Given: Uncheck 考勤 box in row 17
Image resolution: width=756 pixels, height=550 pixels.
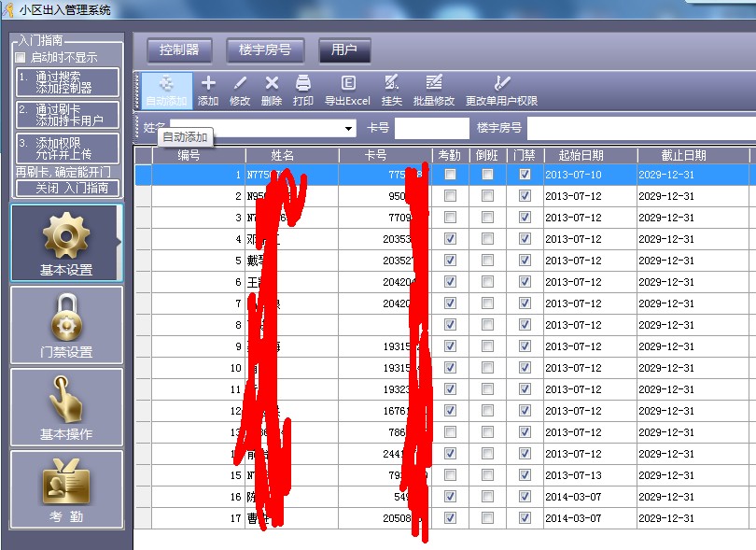Looking at the screenshot, I should click(450, 517).
